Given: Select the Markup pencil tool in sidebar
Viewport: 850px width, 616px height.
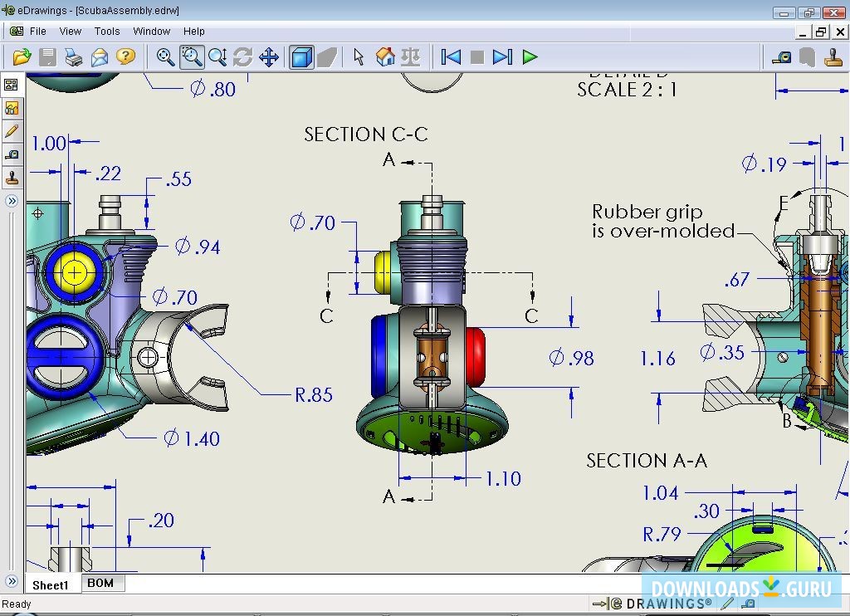Looking at the screenshot, I should click(x=12, y=131).
